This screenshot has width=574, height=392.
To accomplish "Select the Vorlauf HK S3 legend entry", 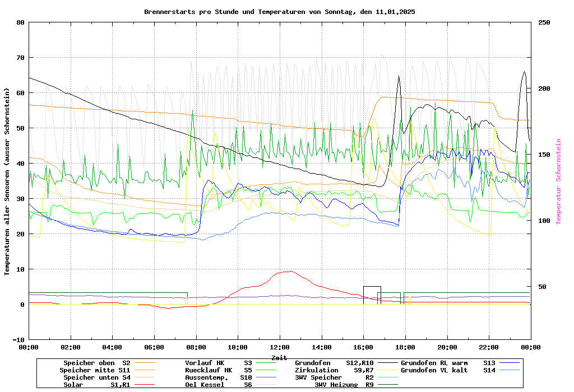I will [219, 363].
